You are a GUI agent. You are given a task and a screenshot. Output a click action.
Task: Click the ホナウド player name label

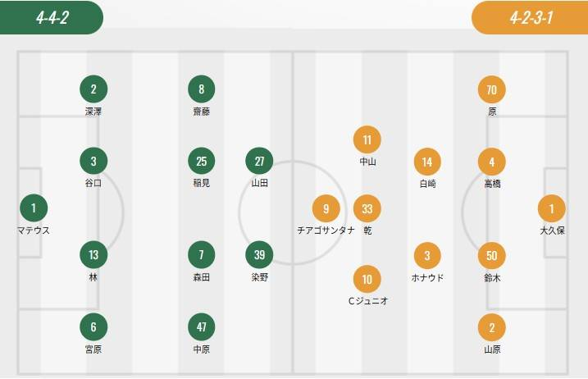(427, 277)
